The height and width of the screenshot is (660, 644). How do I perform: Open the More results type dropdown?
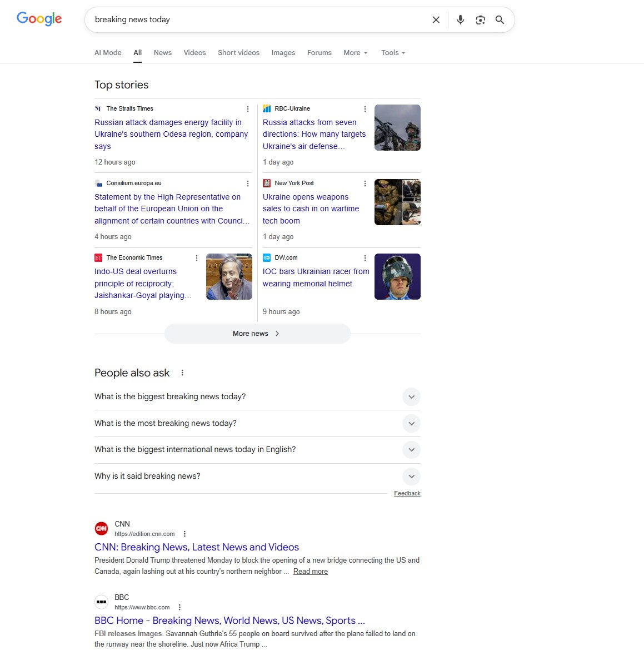(355, 52)
